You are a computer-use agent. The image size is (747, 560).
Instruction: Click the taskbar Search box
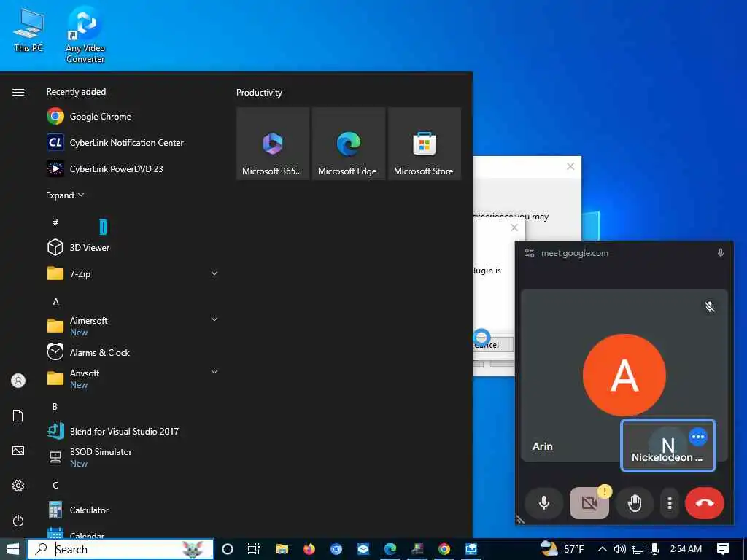pyautogui.click(x=120, y=550)
